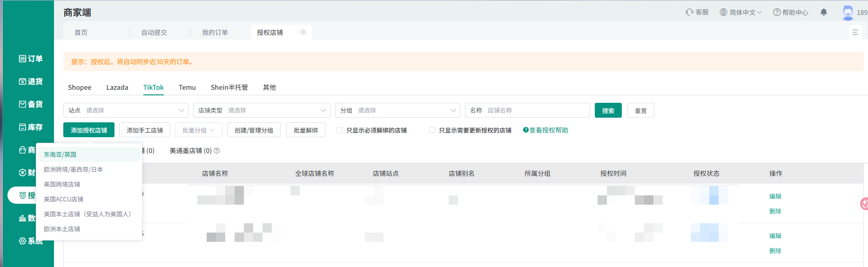Viewport: 868px width, 267px height.
Task: Check 只显示必须解绑的店铺 checkbox
Action: pyautogui.click(x=340, y=130)
